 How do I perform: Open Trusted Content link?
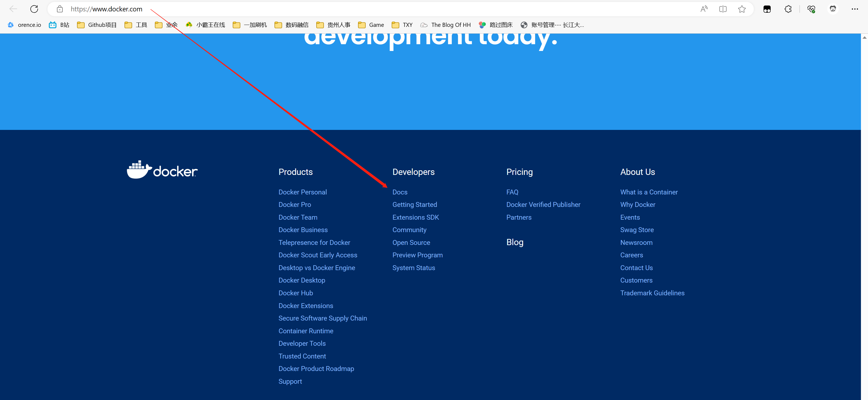point(302,357)
